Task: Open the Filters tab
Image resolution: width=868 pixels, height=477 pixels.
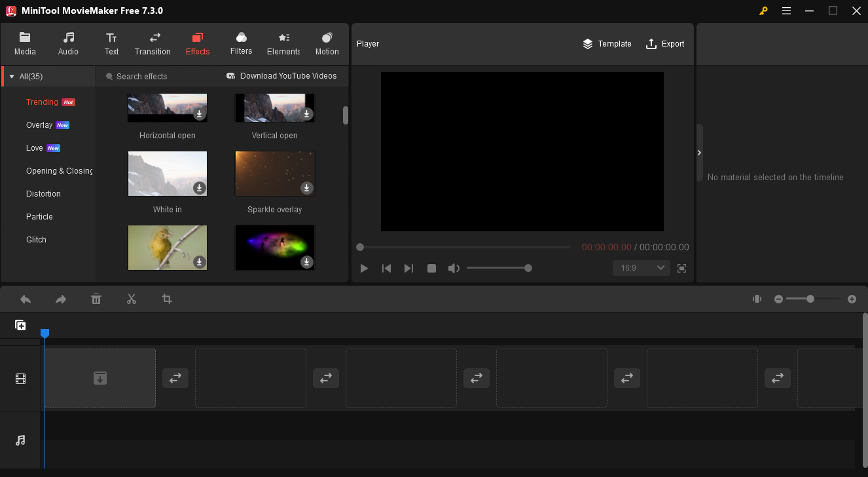Action: (x=241, y=44)
